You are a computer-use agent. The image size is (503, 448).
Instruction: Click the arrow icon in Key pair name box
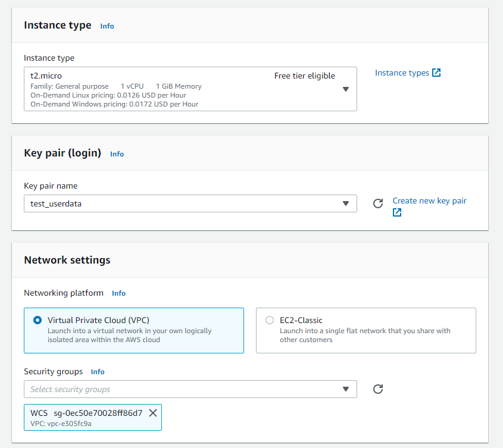(x=346, y=203)
